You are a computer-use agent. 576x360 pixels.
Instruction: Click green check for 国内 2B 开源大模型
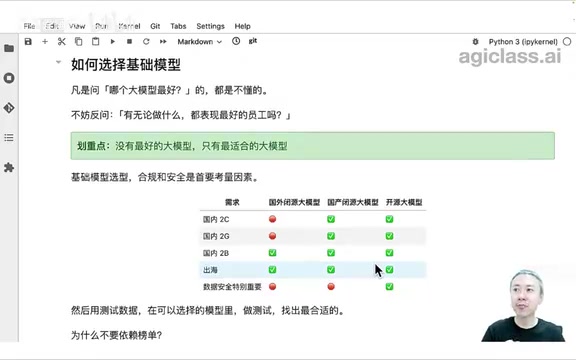(x=389, y=253)
